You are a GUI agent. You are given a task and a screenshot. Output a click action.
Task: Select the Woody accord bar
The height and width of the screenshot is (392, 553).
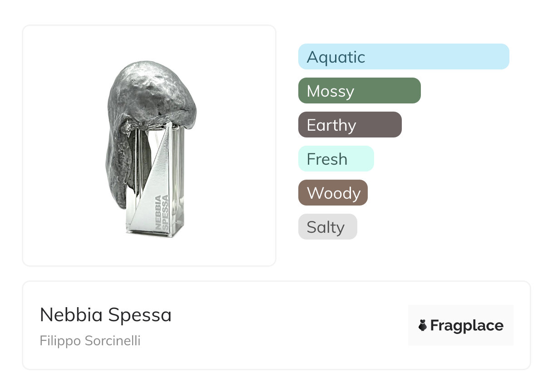tap(333, 193)
